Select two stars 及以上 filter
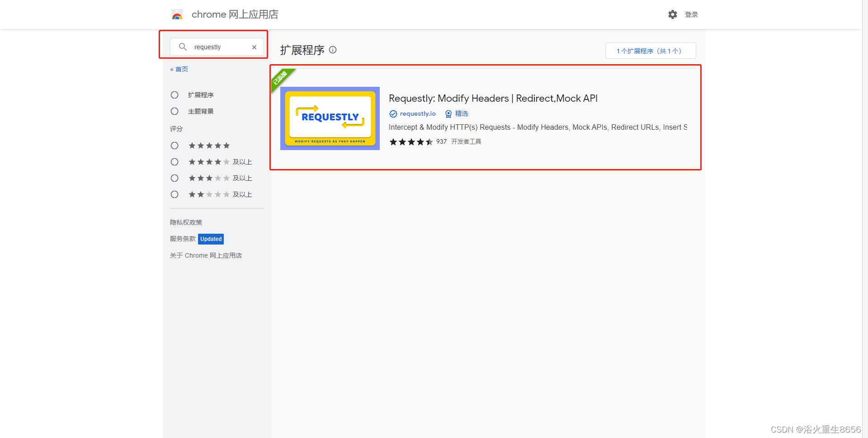Viewport: 868px width, 438px height. (x=175, y=194)
